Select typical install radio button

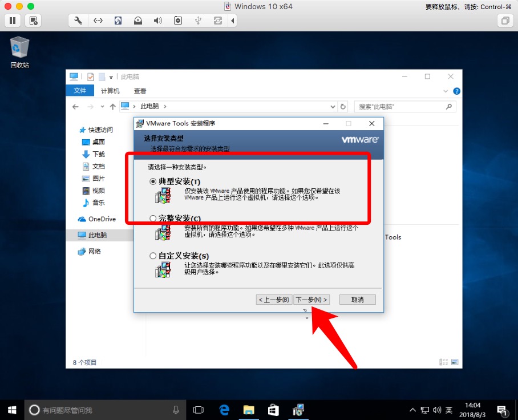[x=153, y=181]
